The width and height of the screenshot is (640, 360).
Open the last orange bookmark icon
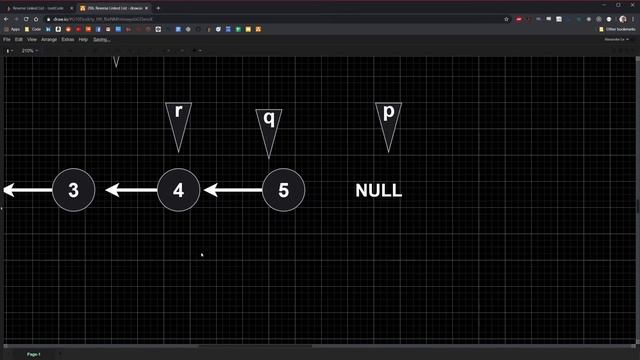(x=258, y=29)
